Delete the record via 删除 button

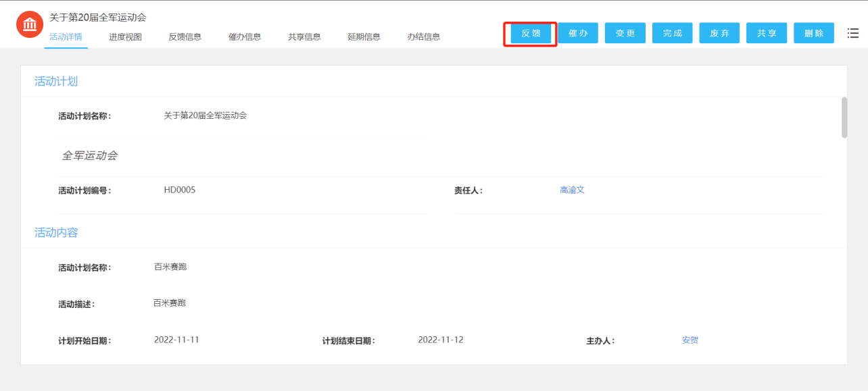(x=813, y=32)
